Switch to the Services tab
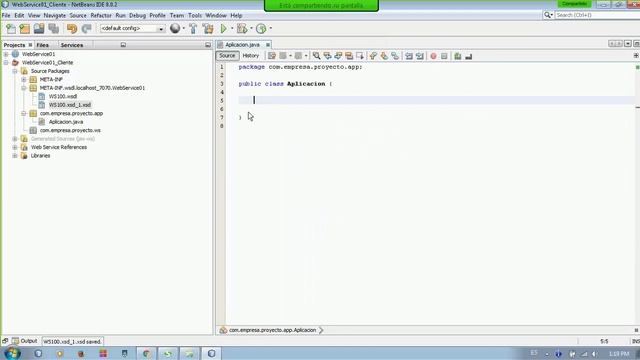Viewport: 640px width, 360px height. pos(72,45)
